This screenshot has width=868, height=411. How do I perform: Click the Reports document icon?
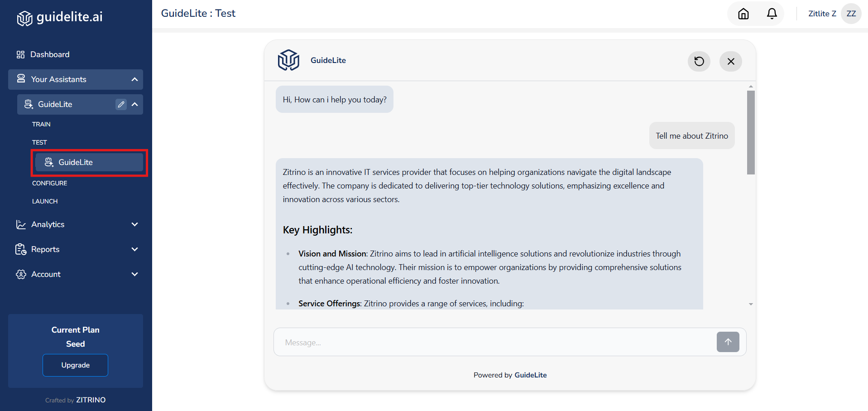[21, 249]
